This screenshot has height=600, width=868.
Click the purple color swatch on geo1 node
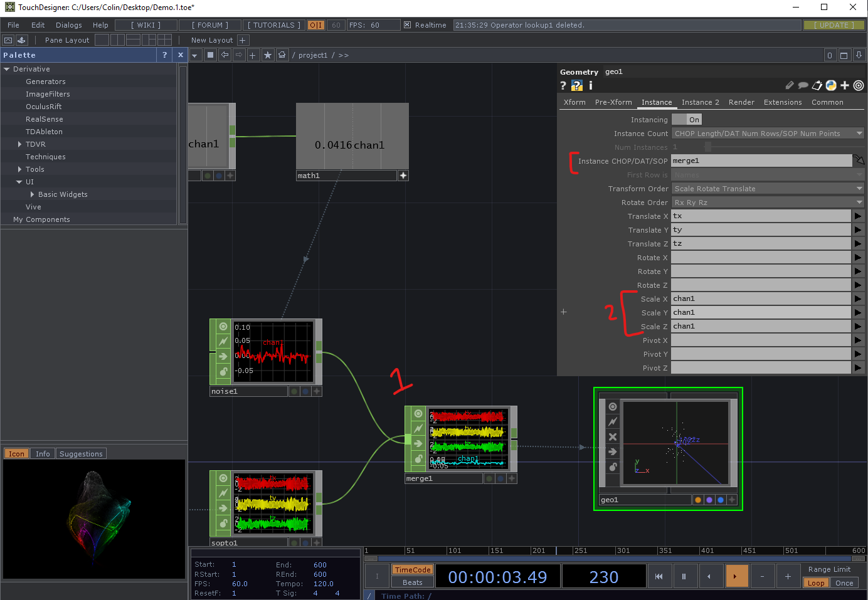[708, 500]
